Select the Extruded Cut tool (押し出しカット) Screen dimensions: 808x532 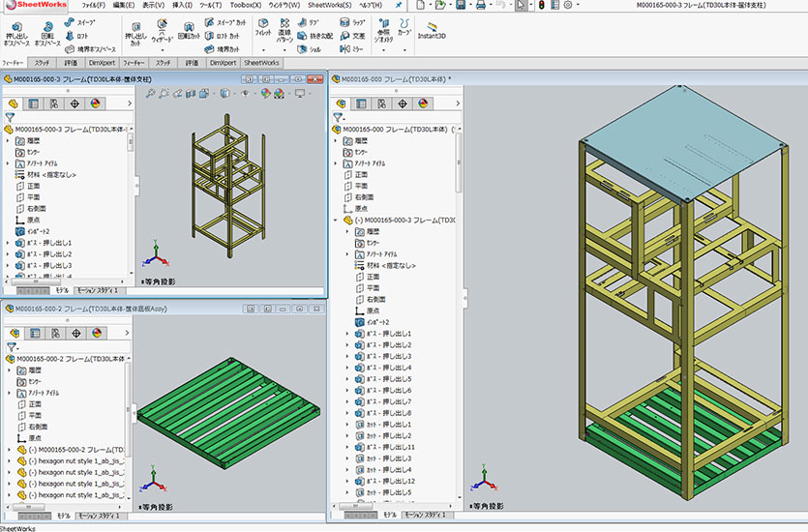(136, 34)
